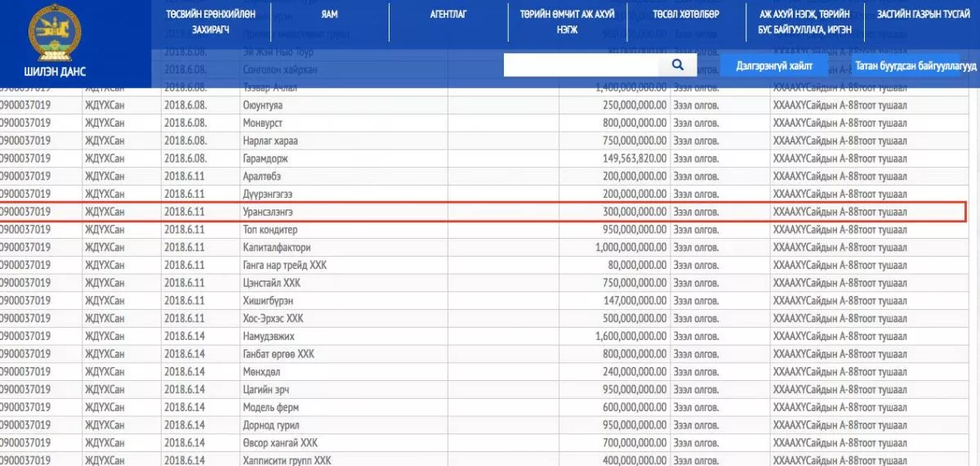Open Дэлгэрэнгүй хайлт advanced search
This screenshot has height=466, width=980.
774,66
